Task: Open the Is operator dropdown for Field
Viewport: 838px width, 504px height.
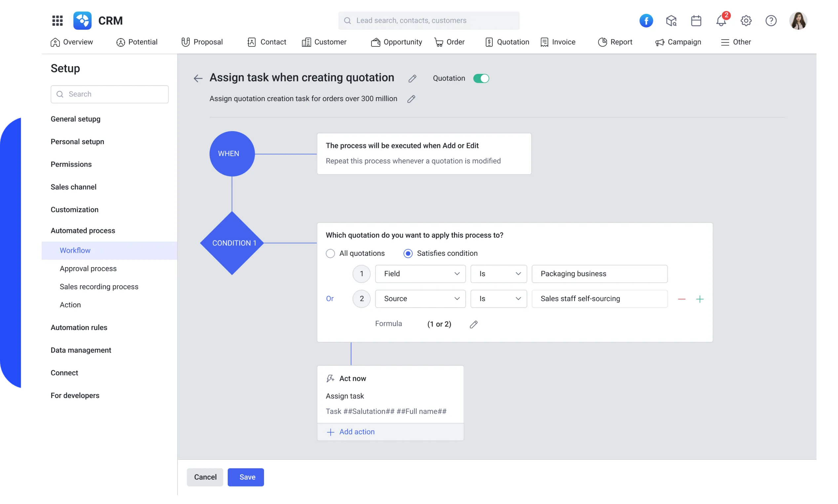Action: click(498, 274)
